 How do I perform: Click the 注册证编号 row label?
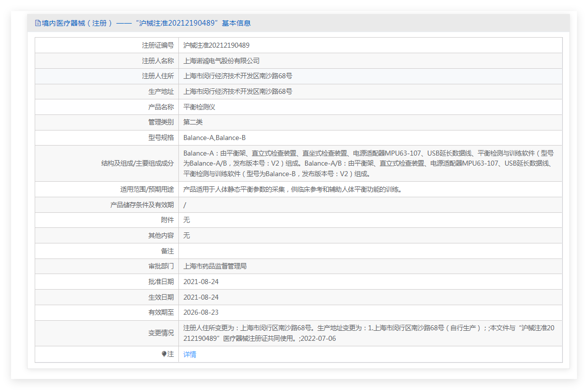(x=158, y=45)
